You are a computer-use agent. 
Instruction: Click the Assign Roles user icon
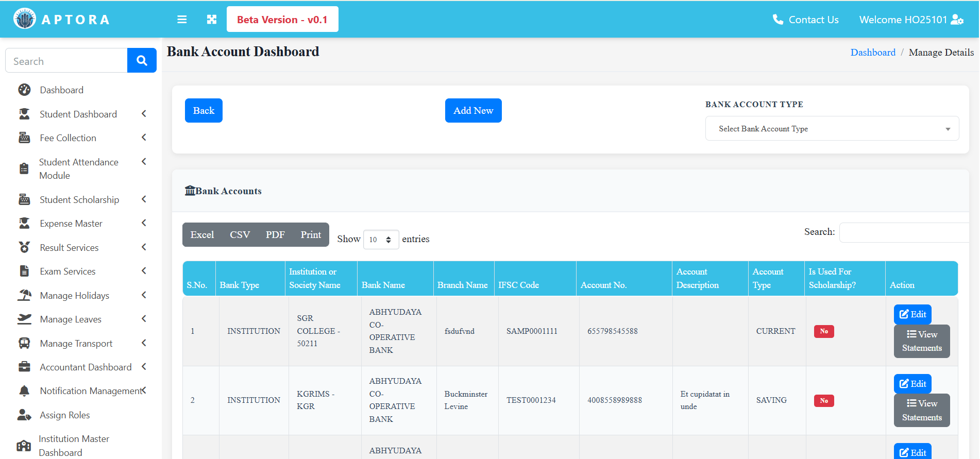coord(24,415)
